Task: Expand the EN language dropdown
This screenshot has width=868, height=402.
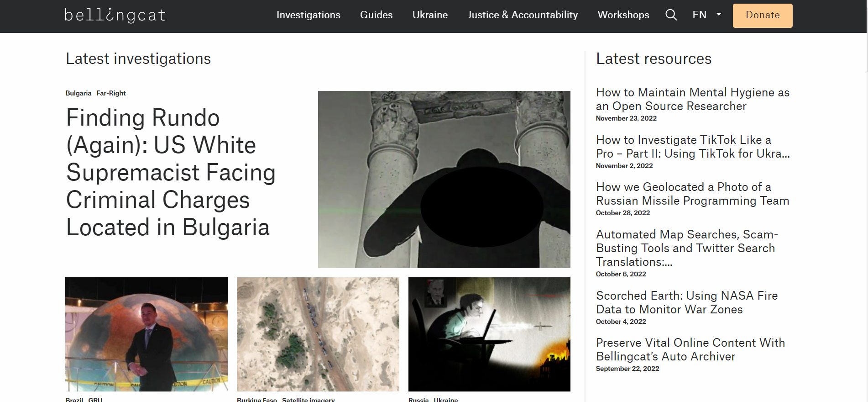Action: [707, 15]
